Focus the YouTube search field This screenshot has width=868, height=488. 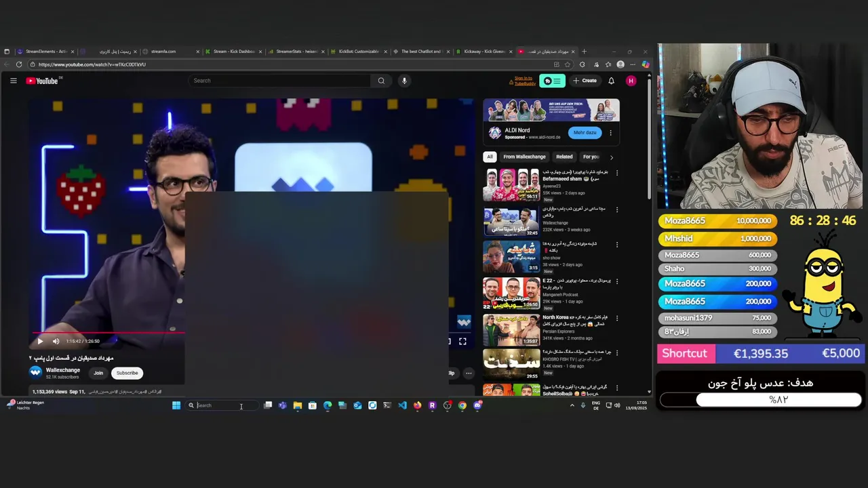pyautogui.click(x=280, y=81)
